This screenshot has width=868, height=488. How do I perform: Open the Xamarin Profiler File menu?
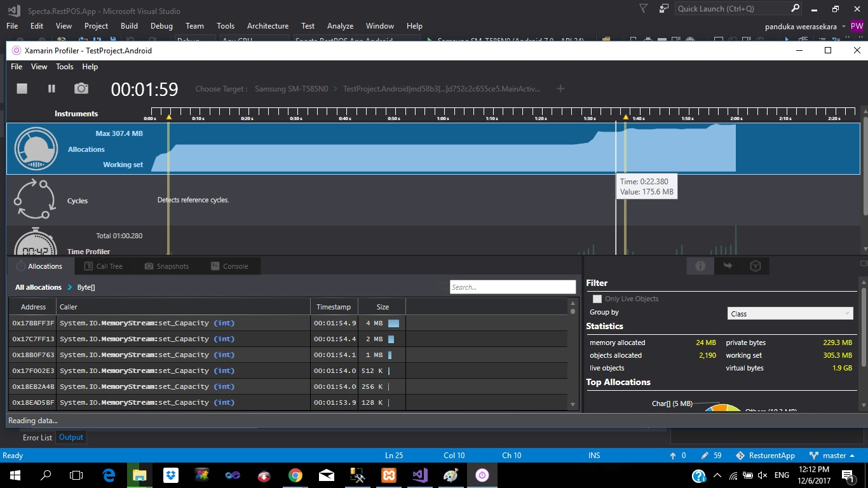17,67
